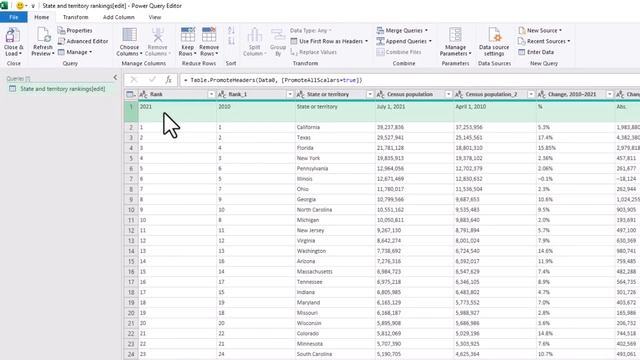640x360 pixels.
Task: Click inside the formula bar text
Action: (x=273, y=80)
